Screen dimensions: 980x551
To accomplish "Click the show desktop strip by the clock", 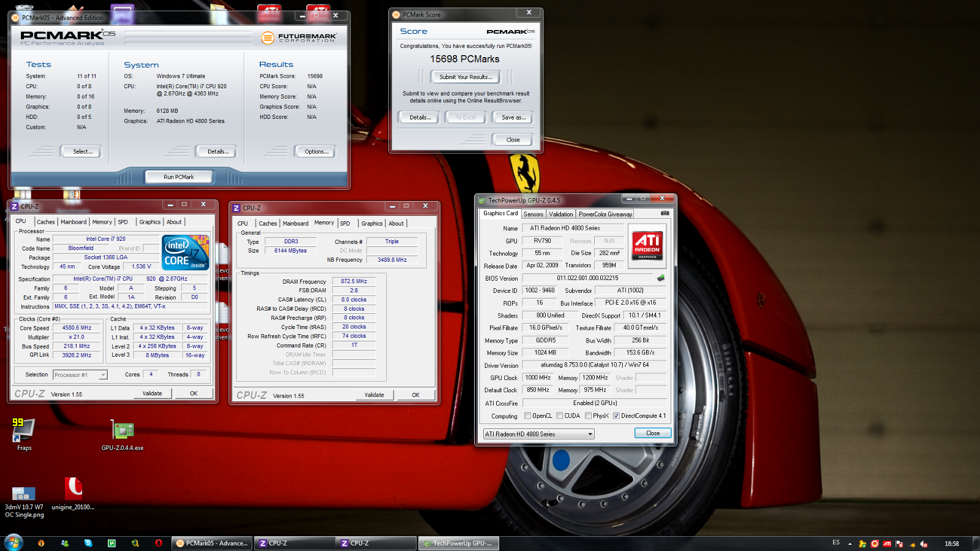I will [976, 544].
